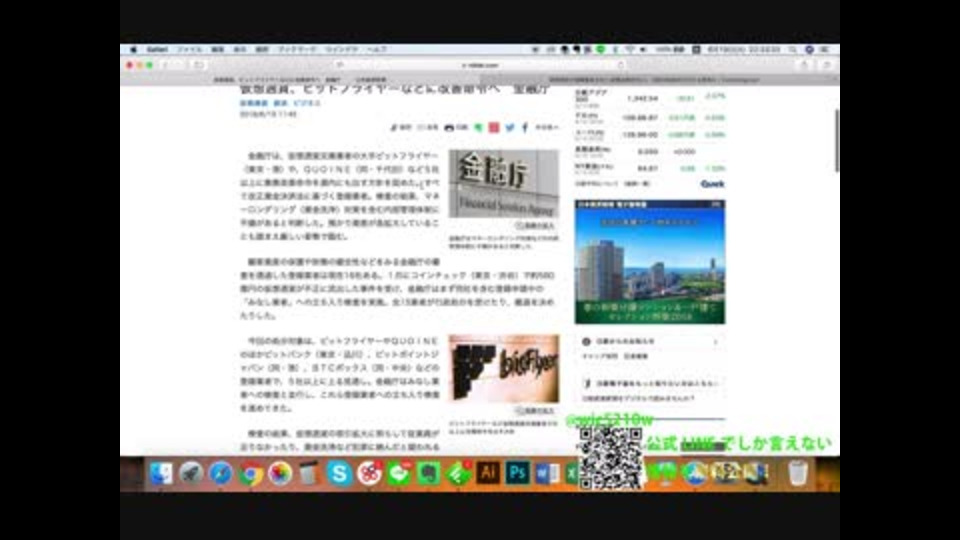Expand the notices section chevron in sidebar
Viewport: 960px width, 540px height.
[716, 342]
